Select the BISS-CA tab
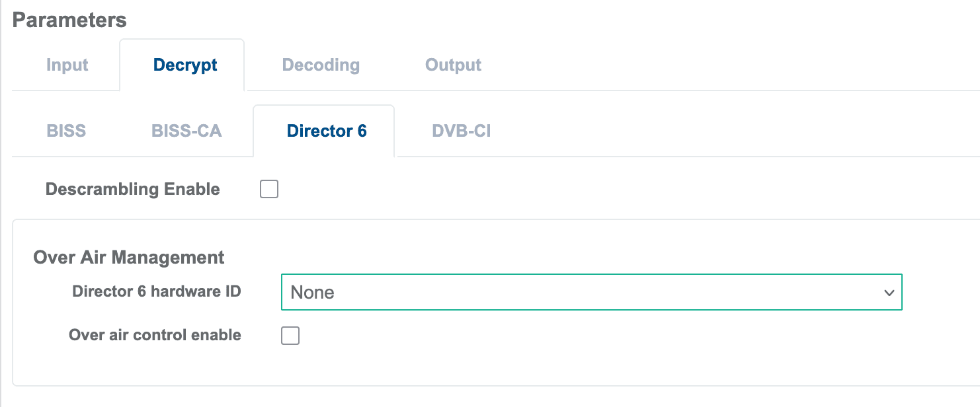980x407 pixels. point(186,130)
